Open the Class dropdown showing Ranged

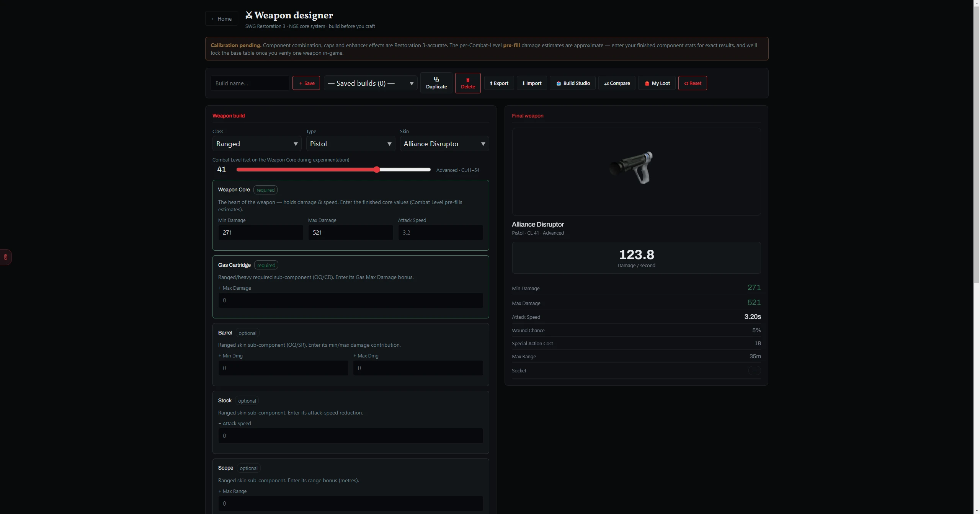(x=257, y=144)
